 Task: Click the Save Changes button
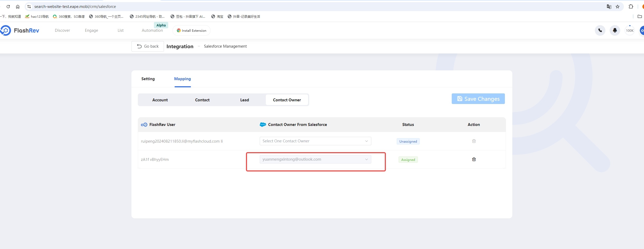tap(478, 99)
